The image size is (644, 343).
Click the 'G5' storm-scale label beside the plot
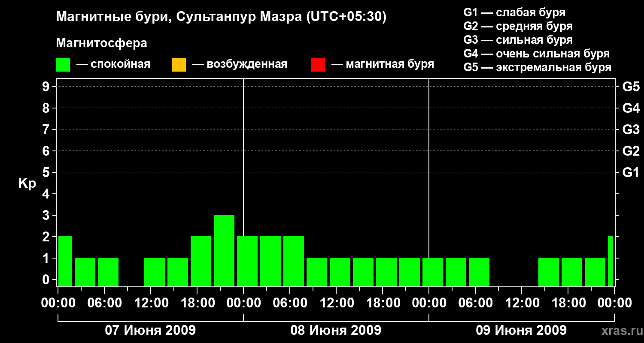point(631,87)
